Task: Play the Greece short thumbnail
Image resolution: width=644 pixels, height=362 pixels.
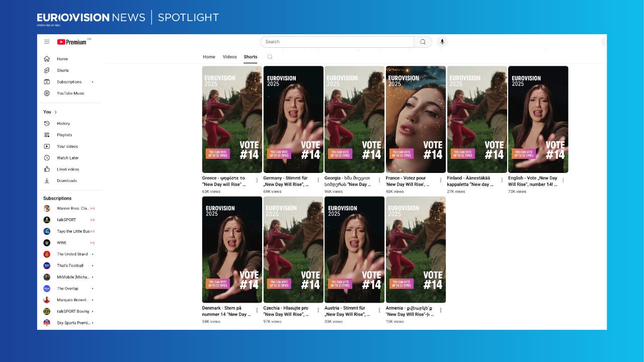Action: (x=232, y=120)
